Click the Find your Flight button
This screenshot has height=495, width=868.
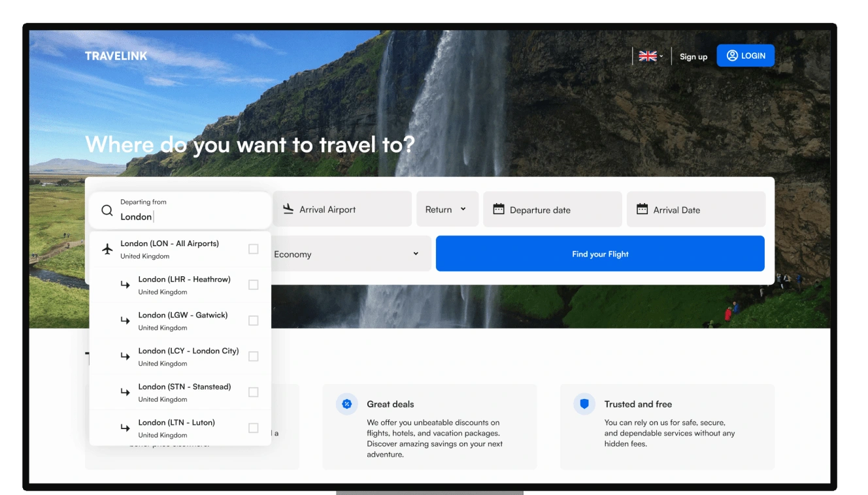[600, 253]
